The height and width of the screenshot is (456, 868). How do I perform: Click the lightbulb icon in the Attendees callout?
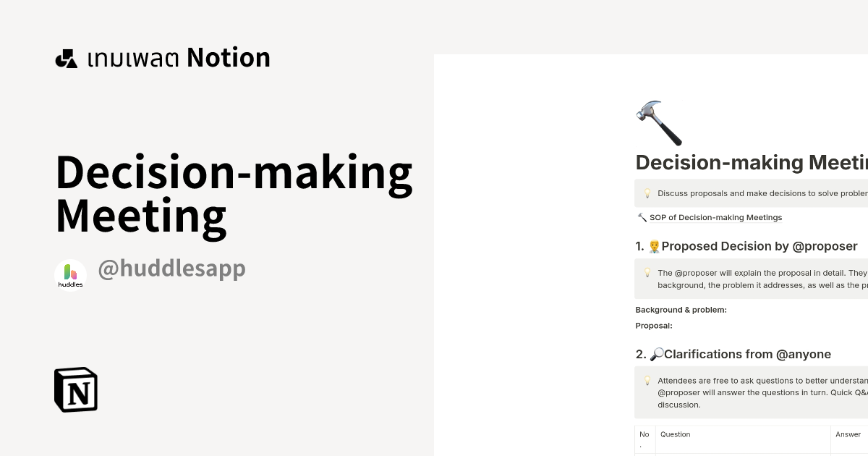pos(647,381)
